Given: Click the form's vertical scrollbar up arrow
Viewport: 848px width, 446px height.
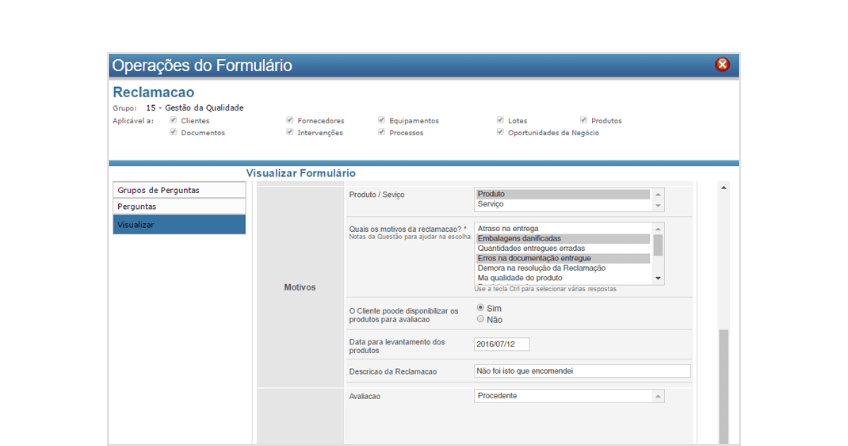Looking at the screenshot, I should pos(724,188).
